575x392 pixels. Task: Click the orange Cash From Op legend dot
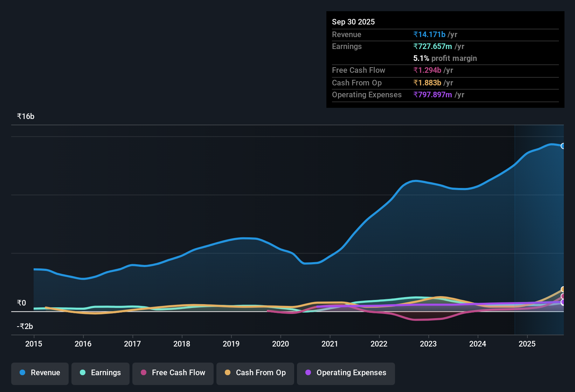coord(228,373)
